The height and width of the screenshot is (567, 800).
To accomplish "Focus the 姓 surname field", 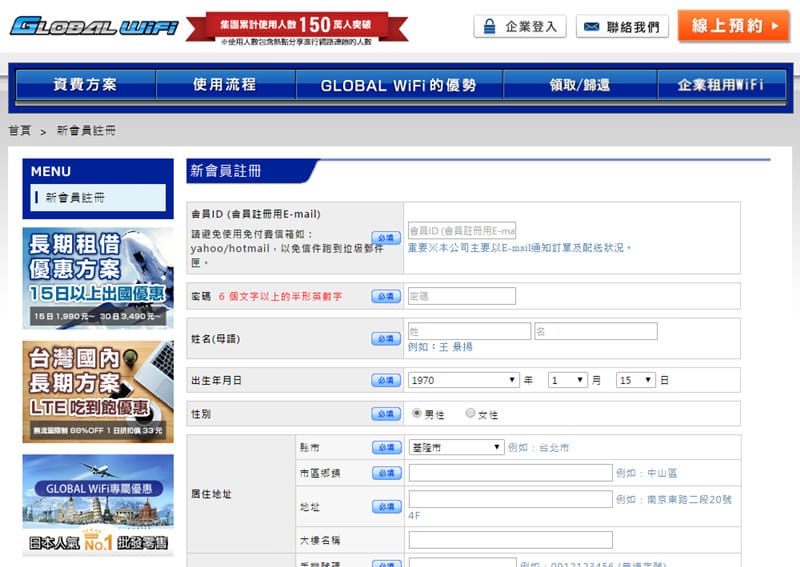I will pyautogui.click(x=469, y=331).
